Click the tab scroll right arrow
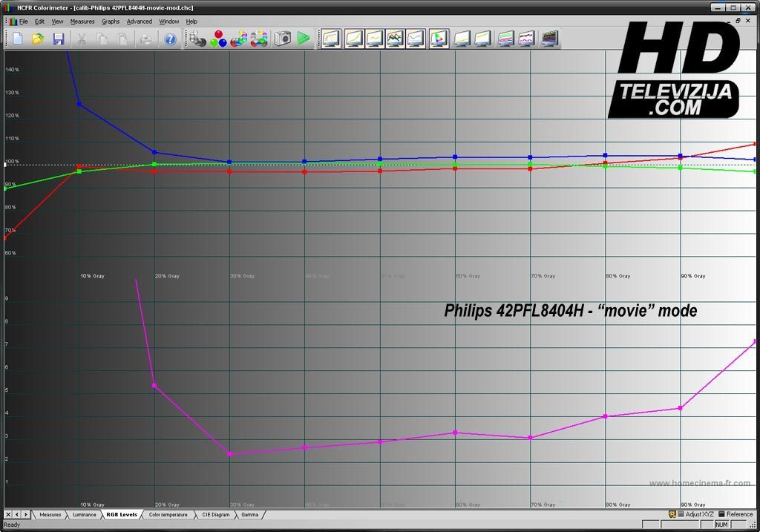This screenshot has height=532, width=760. coord(26,514)
